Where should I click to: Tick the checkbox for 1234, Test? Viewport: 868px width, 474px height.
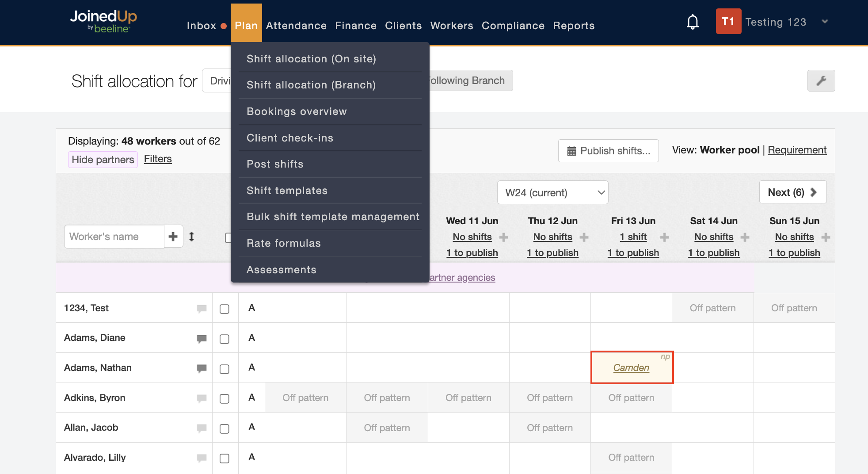pyautogui.click(x=225, y=309)
